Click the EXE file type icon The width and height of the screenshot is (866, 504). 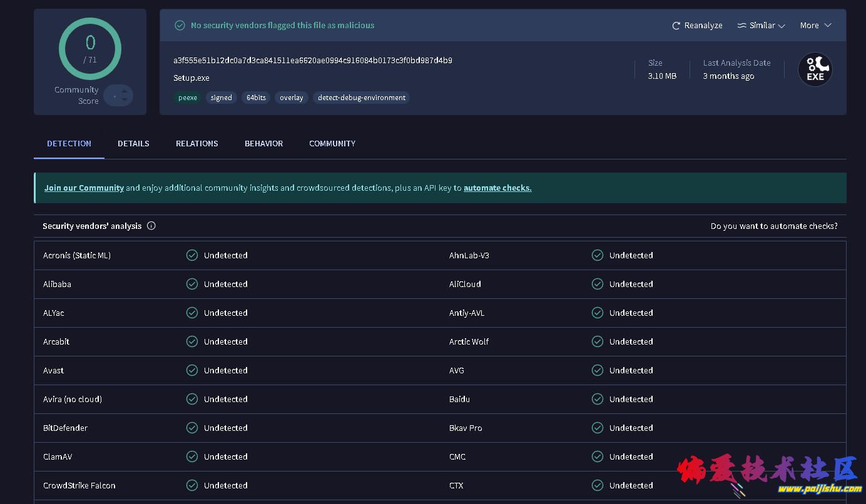(815, 69)
